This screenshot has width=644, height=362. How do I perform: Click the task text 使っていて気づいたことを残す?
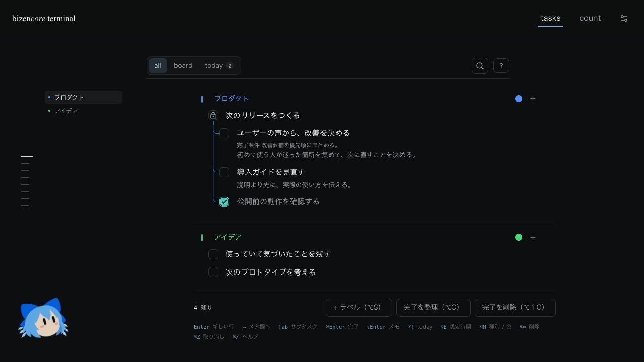[278, 254]
